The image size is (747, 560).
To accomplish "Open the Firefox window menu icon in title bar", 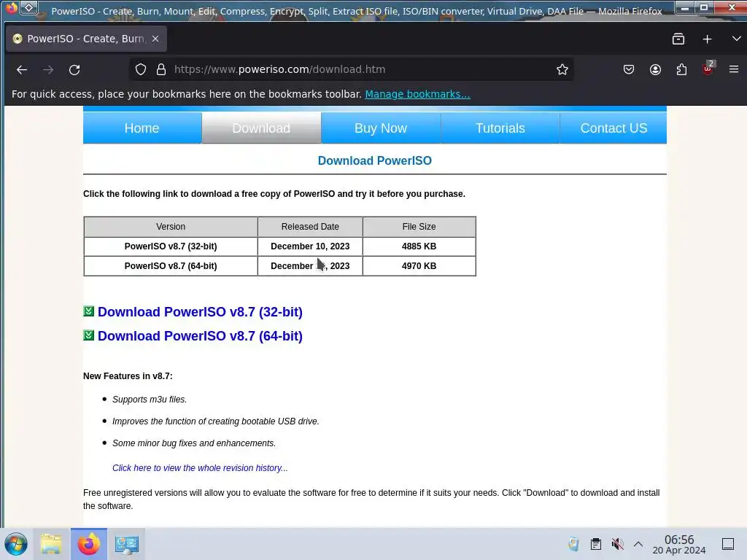I will tap(11, 8).
